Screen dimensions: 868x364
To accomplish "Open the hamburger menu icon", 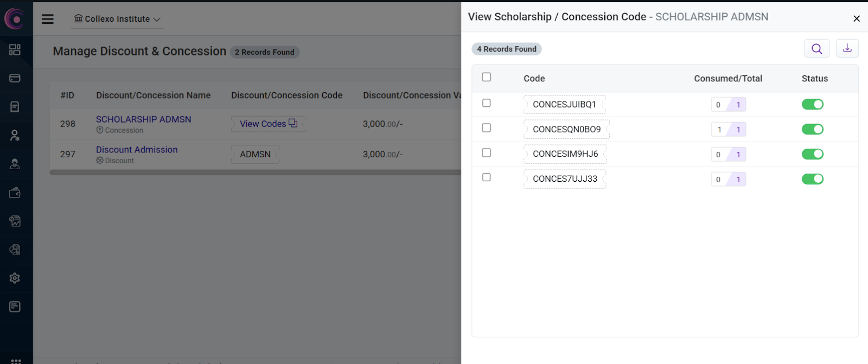I will pyautogui.click(x=48, y=19).
